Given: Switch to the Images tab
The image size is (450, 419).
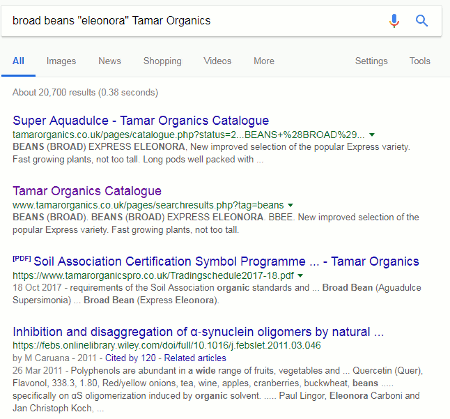Looking at the screenshot, I should pyautogui.click(x=61, y=61).
